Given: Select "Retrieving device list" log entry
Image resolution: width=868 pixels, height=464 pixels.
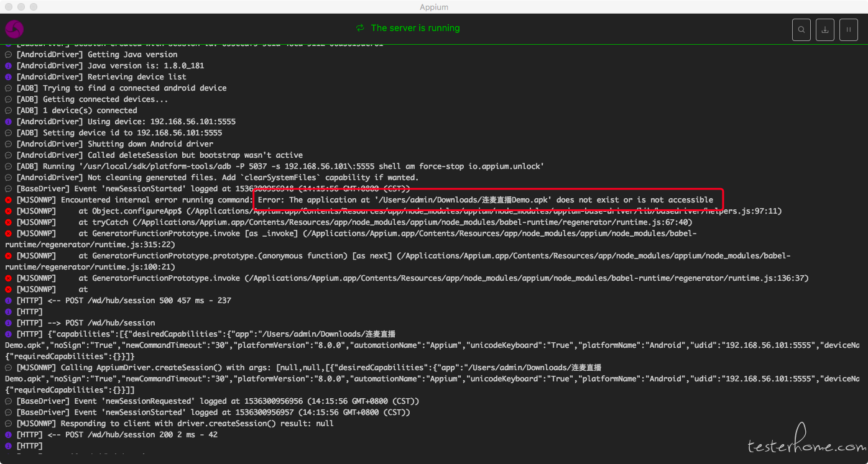Looking at the screenshot, I should click(x=101, y=76).
